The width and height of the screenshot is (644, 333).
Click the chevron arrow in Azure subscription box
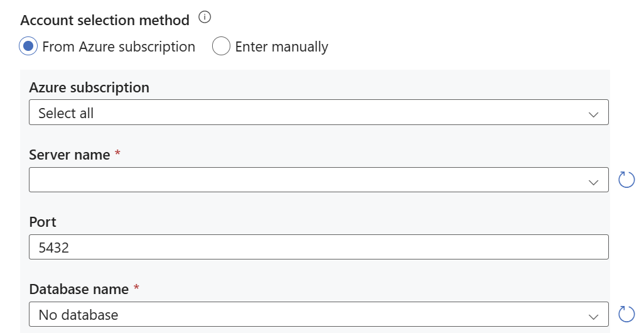tap(593, 114)
